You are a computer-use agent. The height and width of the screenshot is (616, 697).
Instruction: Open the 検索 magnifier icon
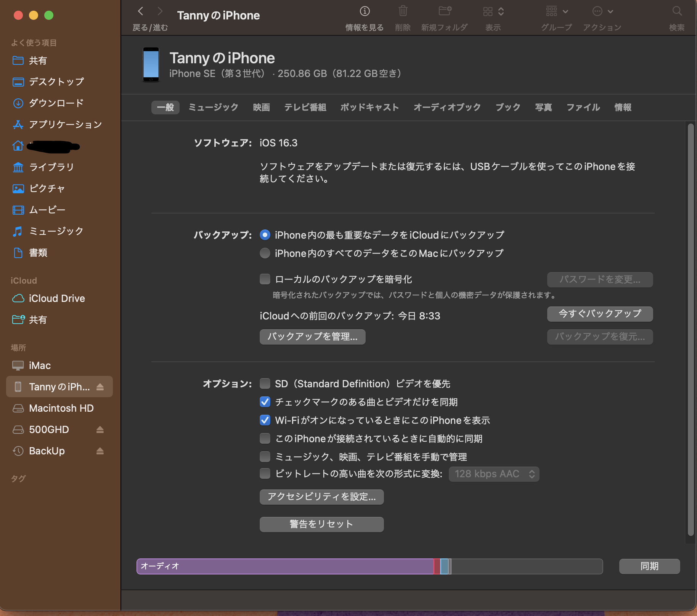pos(677,11)
